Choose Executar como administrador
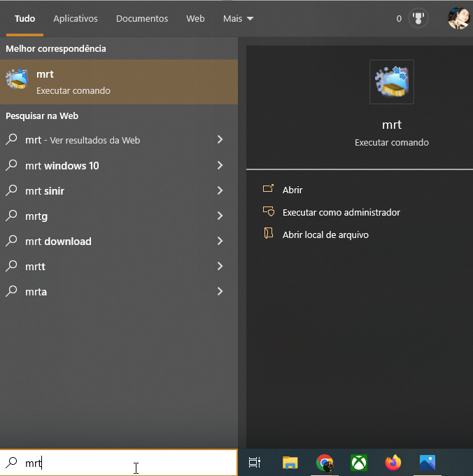 click(x=341, y=212)
